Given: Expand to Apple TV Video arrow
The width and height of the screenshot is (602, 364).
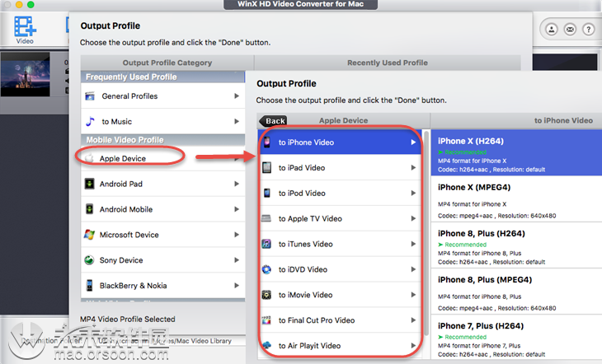Looking at the screenshot, I should (x=413, y=218).
